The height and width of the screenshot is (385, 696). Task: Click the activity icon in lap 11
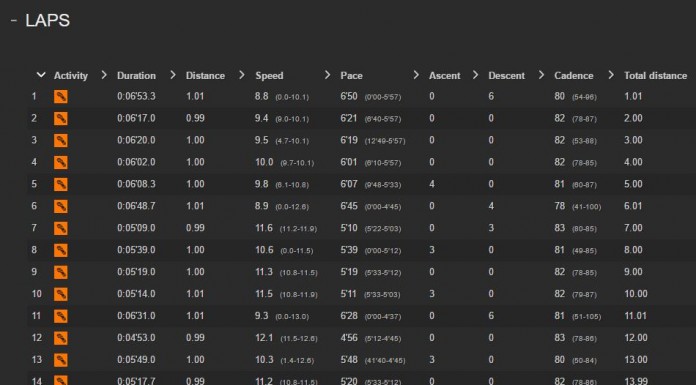pos(61,316)
